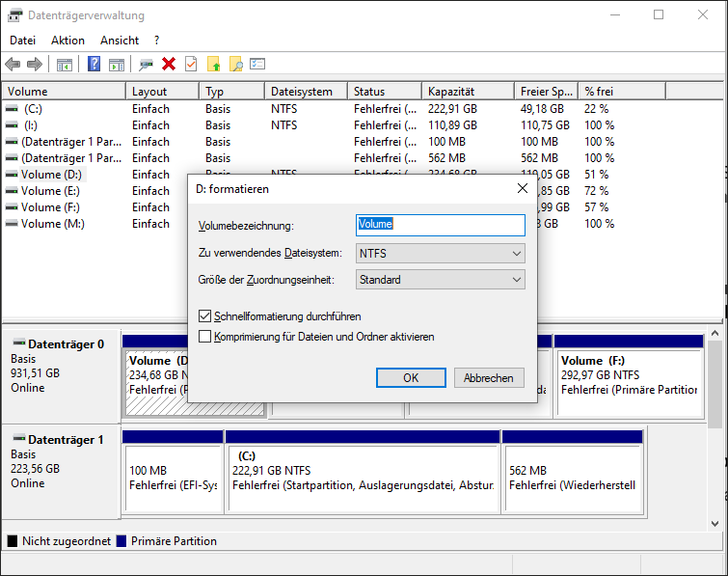
Task: Open the Datei menu
Action: [x=22, y=41]
